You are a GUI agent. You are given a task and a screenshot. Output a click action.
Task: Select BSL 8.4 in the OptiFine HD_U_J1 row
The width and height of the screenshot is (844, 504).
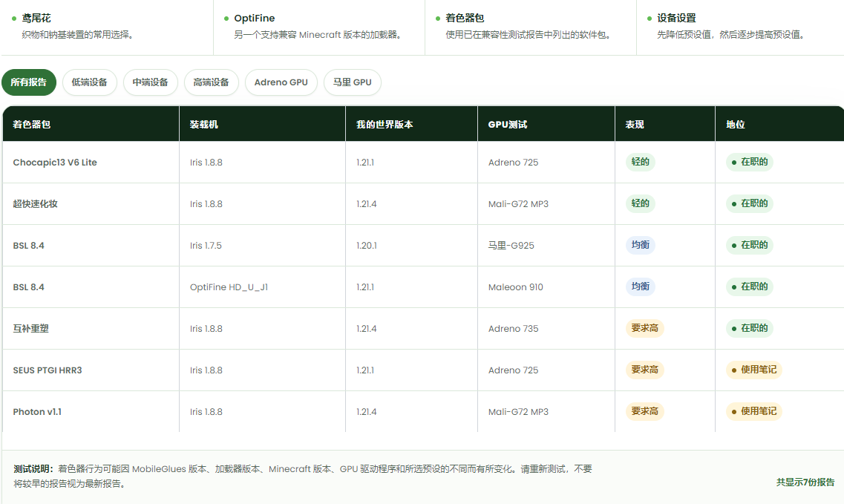(x=28, y=287)
